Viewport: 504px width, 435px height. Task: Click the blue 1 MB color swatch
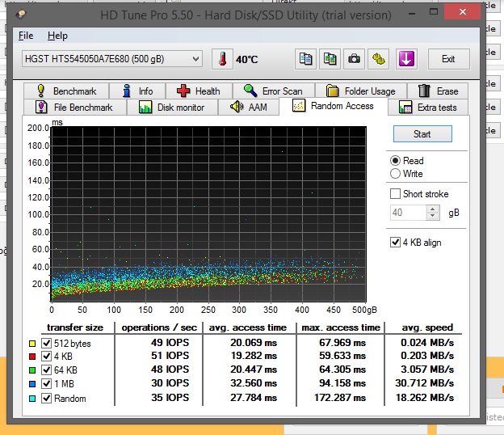coord(32,384)
